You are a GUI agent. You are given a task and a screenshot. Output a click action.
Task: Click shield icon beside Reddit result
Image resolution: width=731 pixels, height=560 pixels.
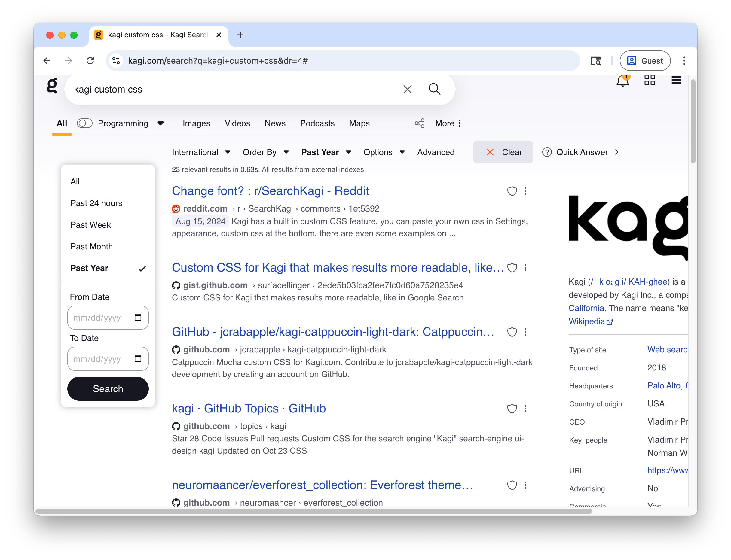(512, 191)
